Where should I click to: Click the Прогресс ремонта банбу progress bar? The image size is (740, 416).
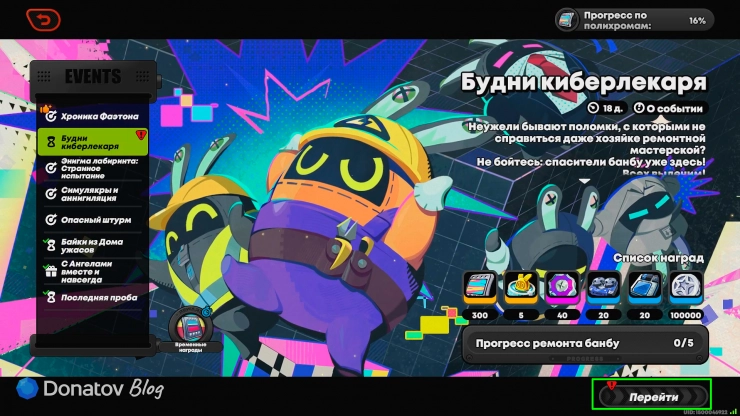click(585, 344)
